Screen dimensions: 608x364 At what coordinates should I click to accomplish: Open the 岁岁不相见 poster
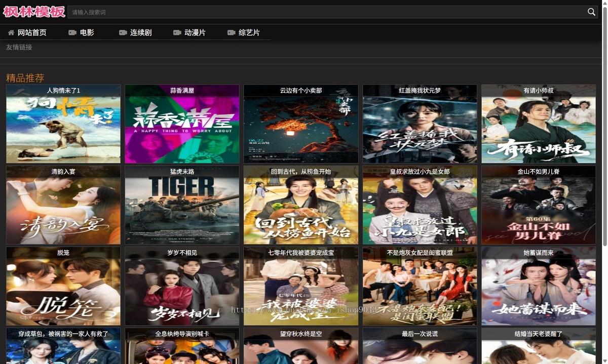(182, 286)
